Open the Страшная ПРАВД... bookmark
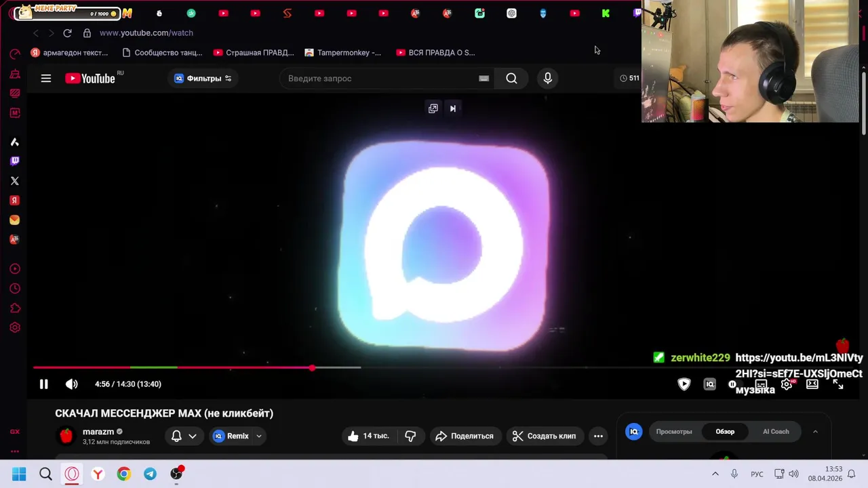Image resolution: width=868 pixels, height=488 pixels. [254, 52]
